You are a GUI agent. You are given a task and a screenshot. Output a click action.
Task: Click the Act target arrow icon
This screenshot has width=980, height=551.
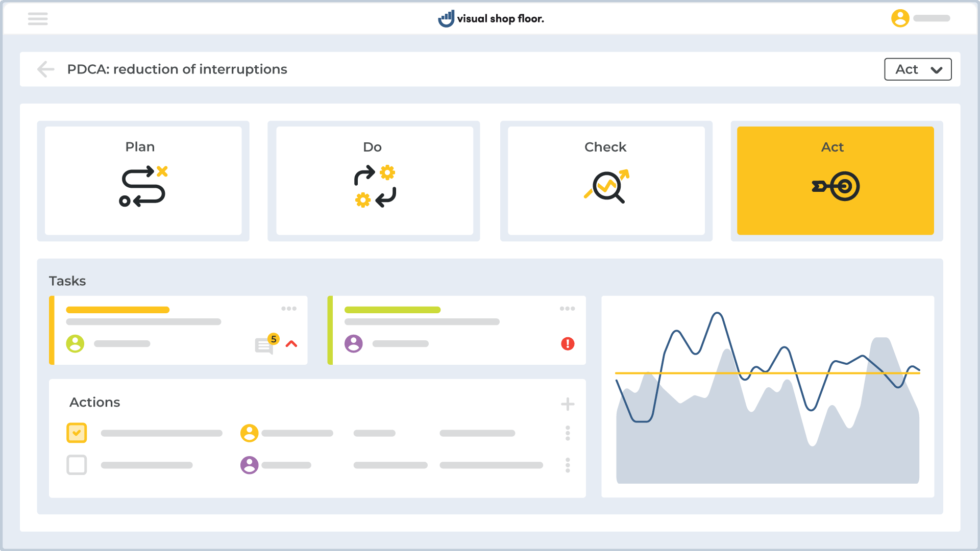coord(836,186)
